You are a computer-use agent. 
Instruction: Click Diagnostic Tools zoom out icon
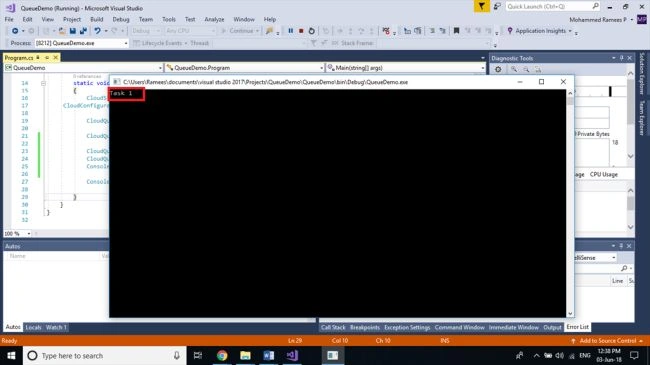click(526, 69)
